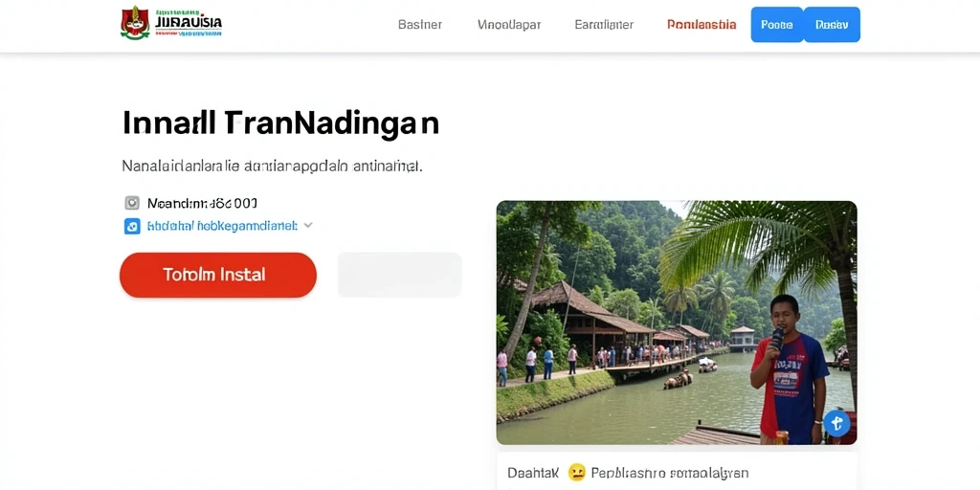This screenshot has height=490, width=980.
Task: Click the blue round badge on the photo
Action: (x=836, y=423)
